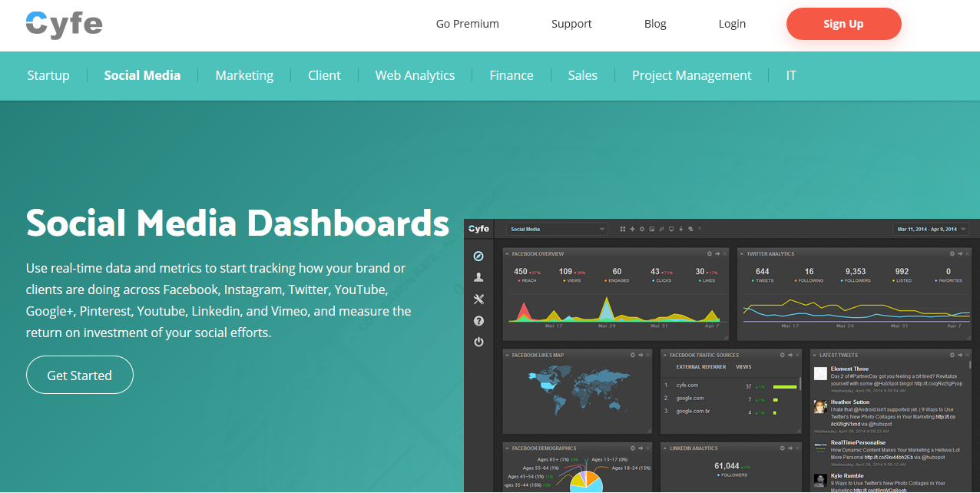Open the wrench tools icon in the dashboard sidebar
980x493 pixels.
tap(478, 299)
